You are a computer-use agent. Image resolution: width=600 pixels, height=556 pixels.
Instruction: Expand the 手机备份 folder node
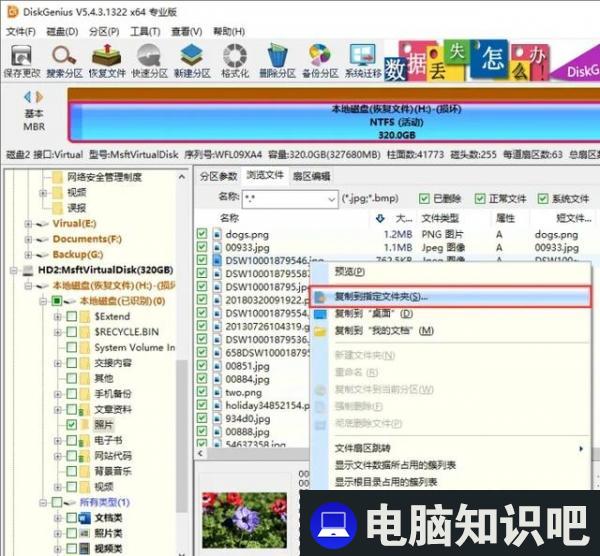point(57,394)
